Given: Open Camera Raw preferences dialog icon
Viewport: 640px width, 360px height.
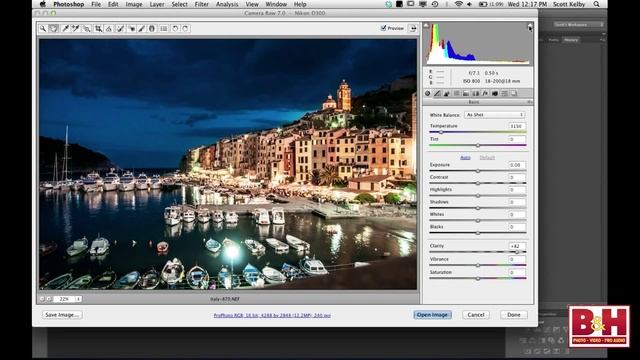Looking at the screenshot, I should click(x=164, y=29).
